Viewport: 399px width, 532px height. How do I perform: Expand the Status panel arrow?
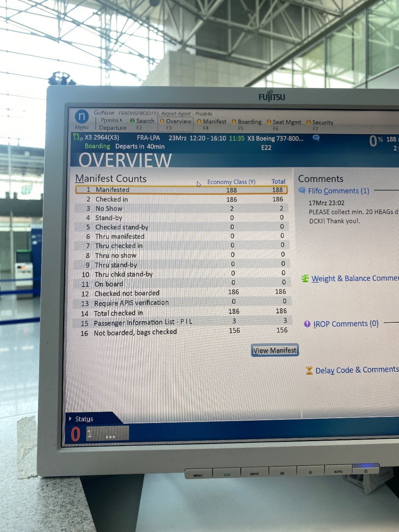[x=70, y=419]
